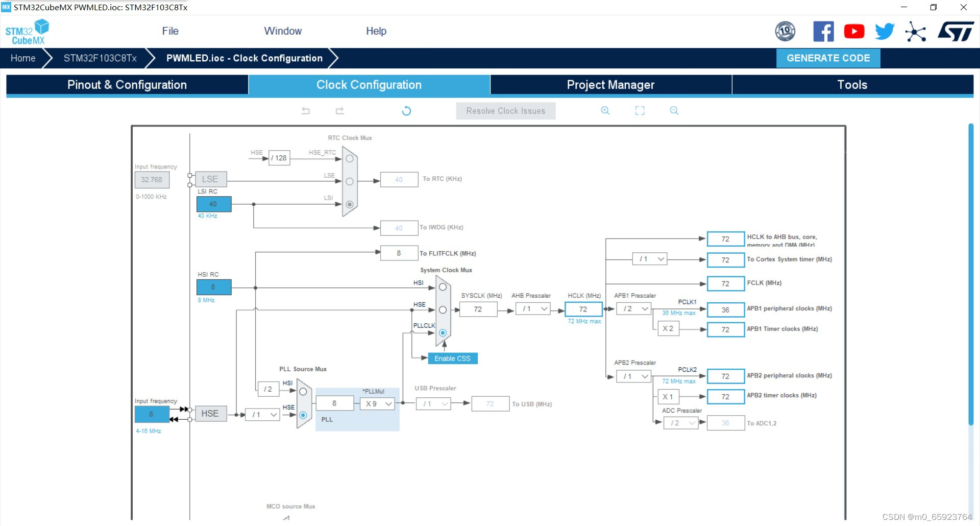Click Enable CSS button
This screenshot has width=980, height=526.
pos(452,358)
